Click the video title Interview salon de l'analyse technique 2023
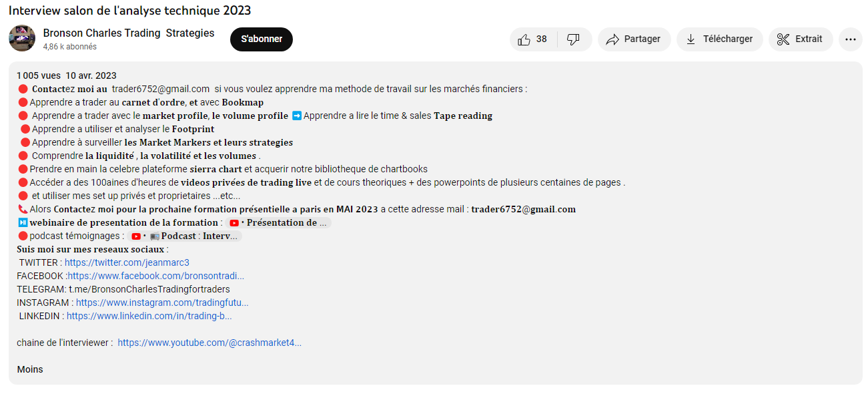 [x=130, y=11]
